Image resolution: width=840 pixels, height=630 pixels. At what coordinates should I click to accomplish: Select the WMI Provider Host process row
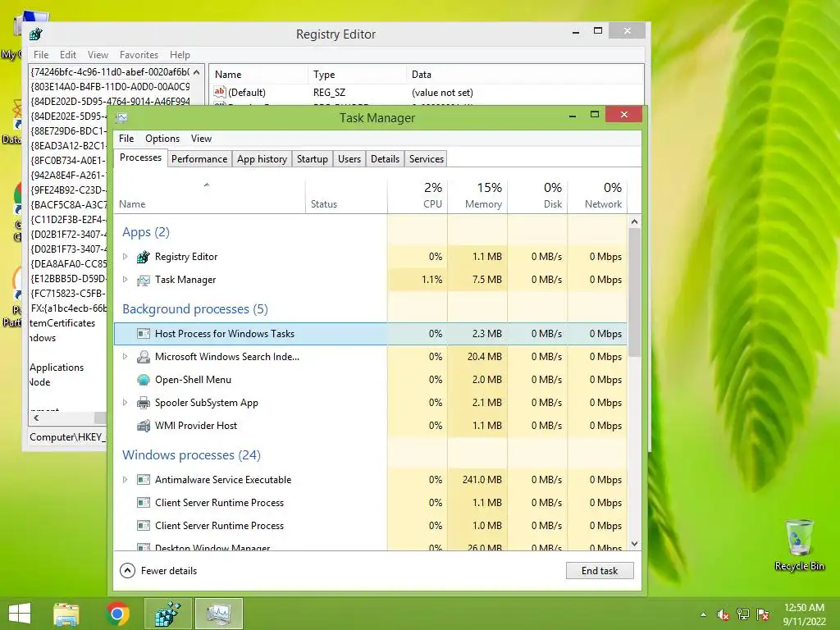[370, 426]
